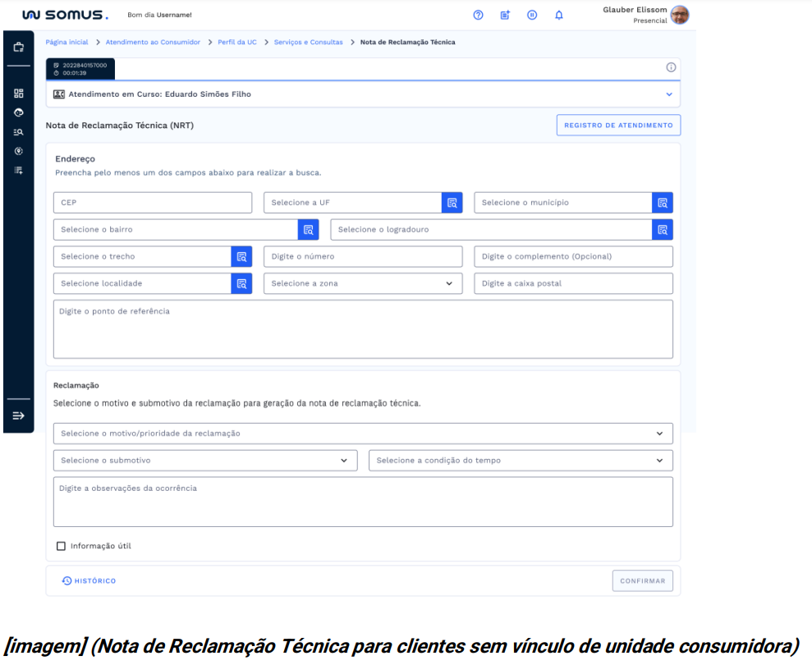Click into the CEP input field

click(x=153, y=203)
